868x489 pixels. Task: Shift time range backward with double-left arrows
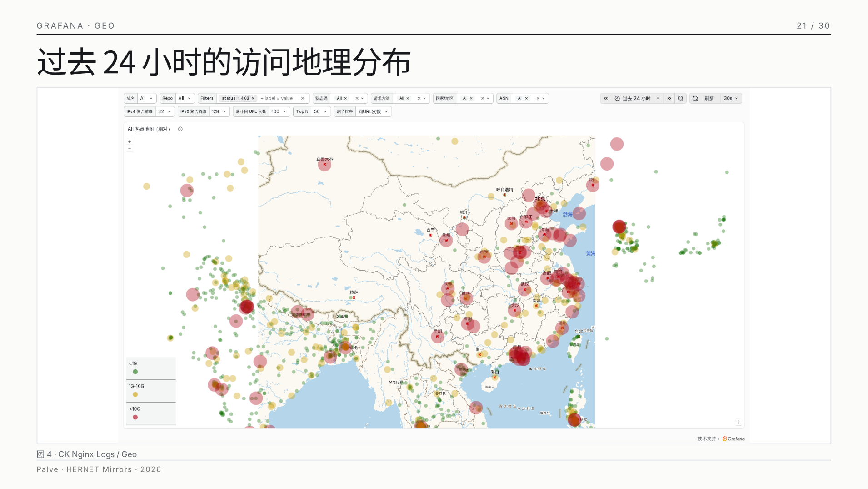(x=605, y=98)
